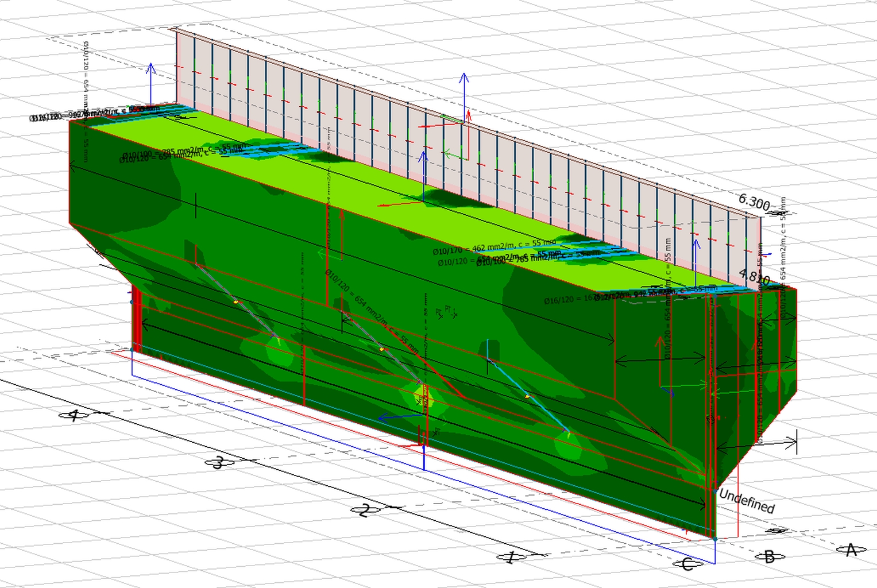Click the Ø10/170 = 462 mm2/m reinforcement label
This screenshot has width=877, height=588.
pos(494,247)
